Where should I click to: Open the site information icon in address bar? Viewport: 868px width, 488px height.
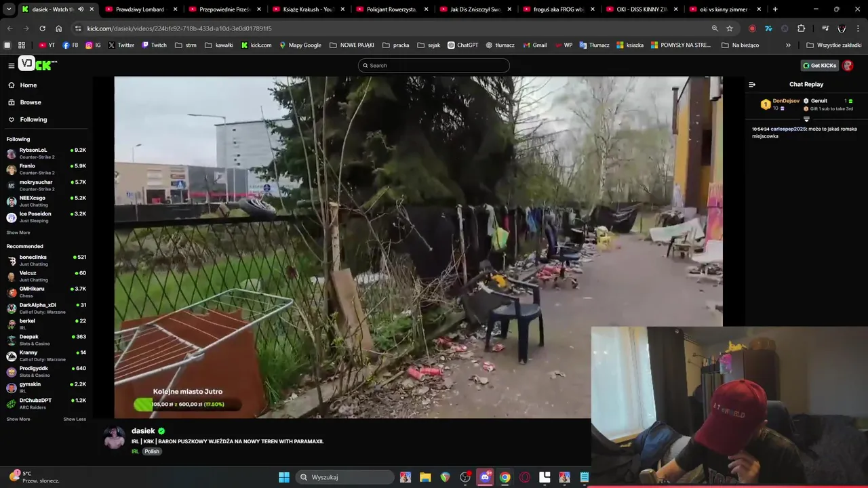coord(78,28)
